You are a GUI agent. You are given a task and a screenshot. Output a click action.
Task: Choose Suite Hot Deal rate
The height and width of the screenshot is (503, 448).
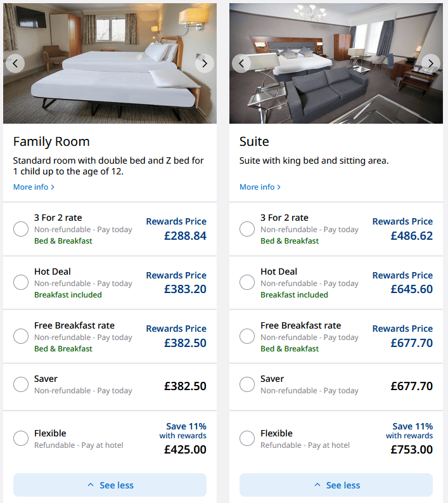(247, 283)
